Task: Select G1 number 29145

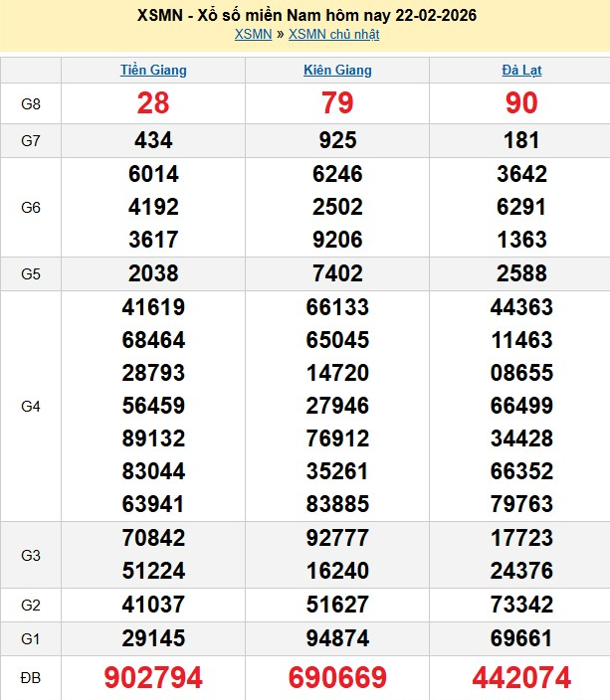Action: 153,638
